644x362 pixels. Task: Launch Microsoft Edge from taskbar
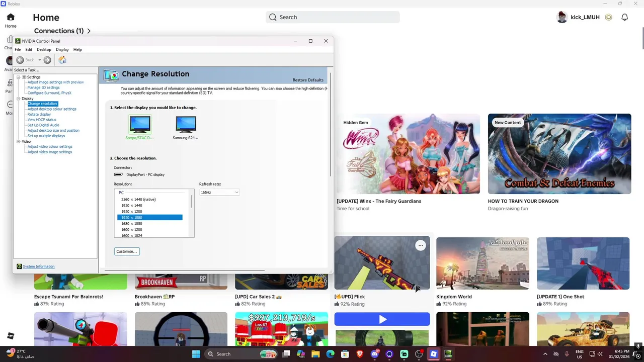click(330, 354)
